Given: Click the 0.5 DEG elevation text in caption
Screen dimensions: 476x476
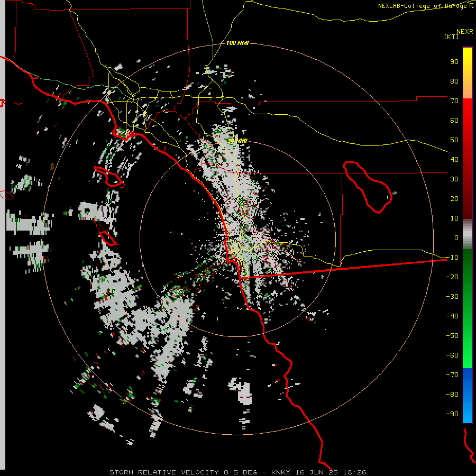Looking at the screenshot, I should click(x=240, y=472).
